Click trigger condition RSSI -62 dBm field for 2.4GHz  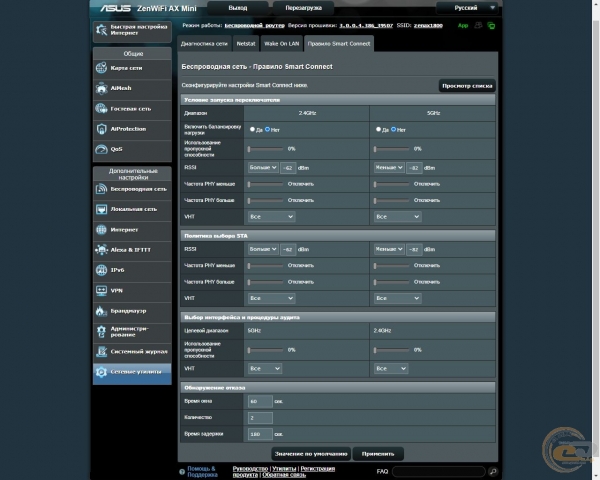(x=288, y=168)
